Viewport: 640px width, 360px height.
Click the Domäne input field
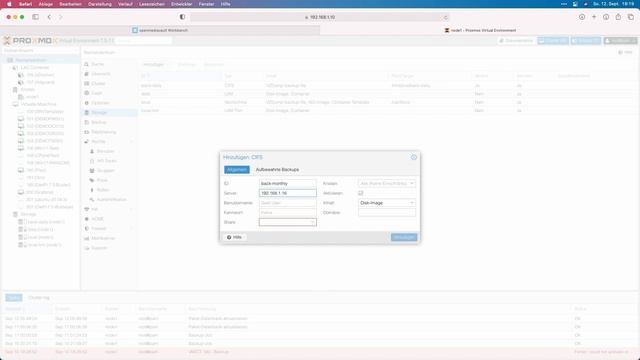click(387, 213)
